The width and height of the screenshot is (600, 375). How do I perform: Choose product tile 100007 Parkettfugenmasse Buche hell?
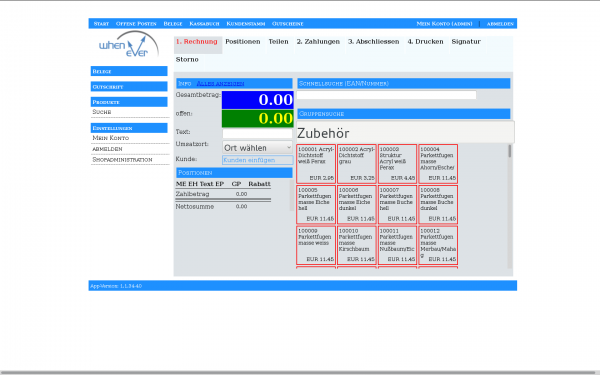tap(397, 205)
